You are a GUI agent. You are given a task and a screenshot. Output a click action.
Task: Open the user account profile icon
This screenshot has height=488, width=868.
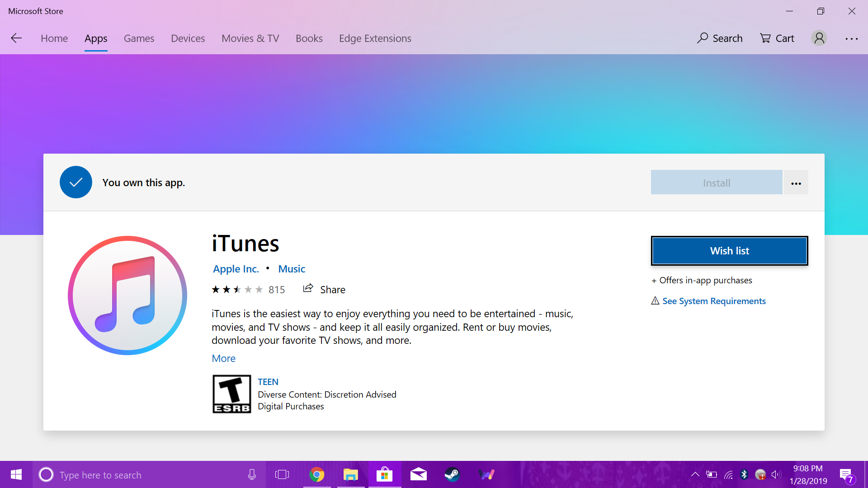(819, 38)
